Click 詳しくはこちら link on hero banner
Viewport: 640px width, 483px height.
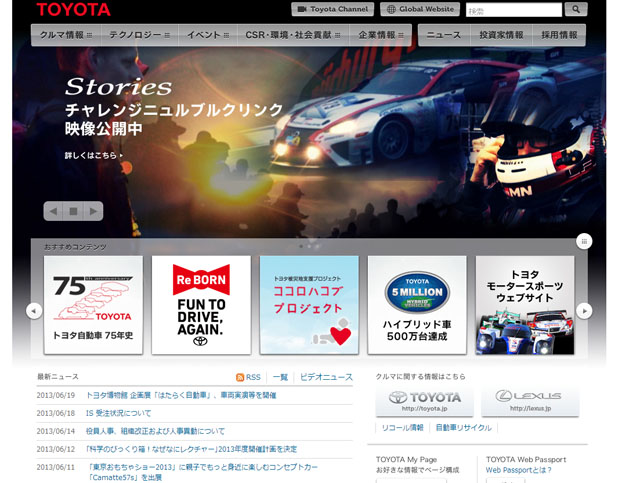click(94, 156)
